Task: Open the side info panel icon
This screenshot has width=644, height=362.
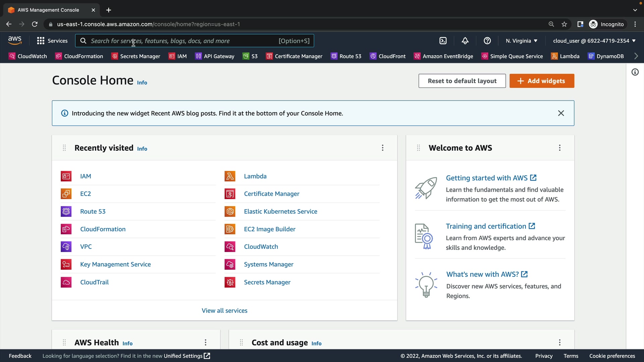Action: (x=635, y=72)
